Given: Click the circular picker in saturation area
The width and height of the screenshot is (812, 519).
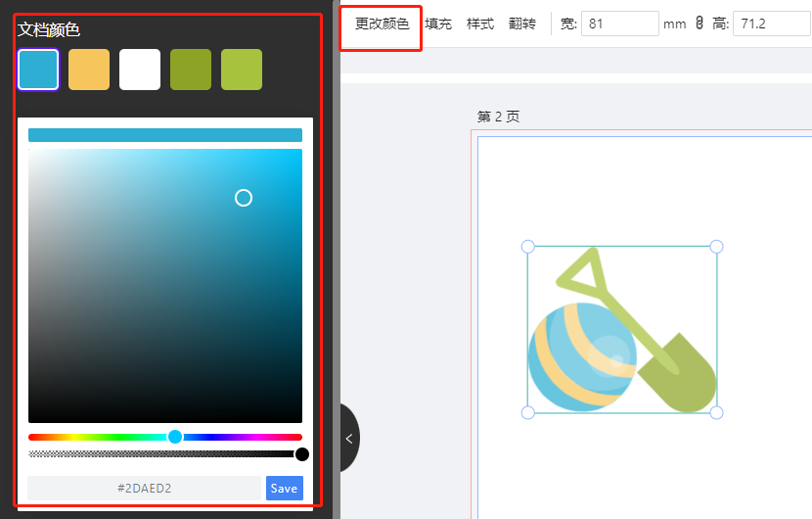Looking at the screenshot, I should pos(244,198).
